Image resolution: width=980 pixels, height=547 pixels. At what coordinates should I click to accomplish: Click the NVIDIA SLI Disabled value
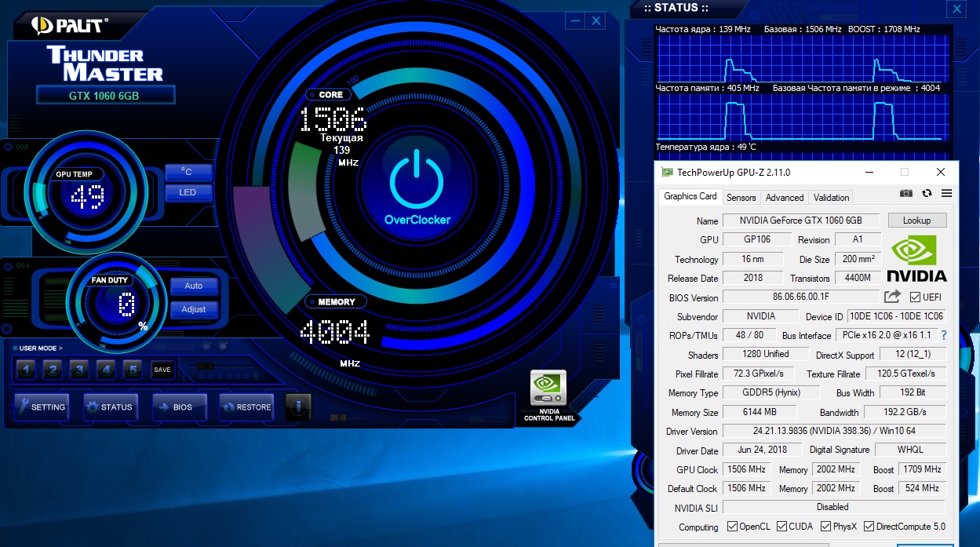click(x=834, y=507)
